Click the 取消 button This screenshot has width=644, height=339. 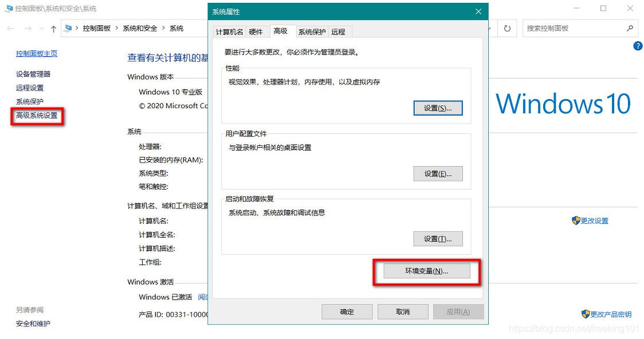(403, 312)
